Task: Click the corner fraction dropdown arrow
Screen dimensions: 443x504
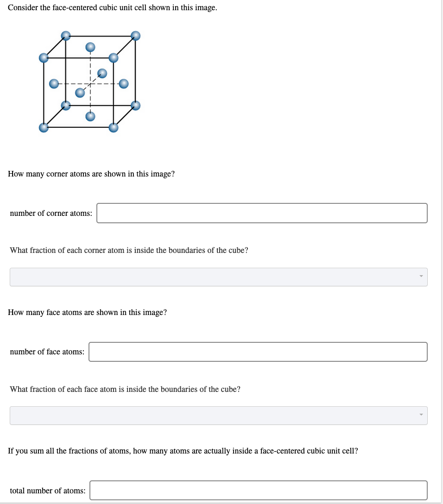Action: pyautogui.click(x=421, y=276)
